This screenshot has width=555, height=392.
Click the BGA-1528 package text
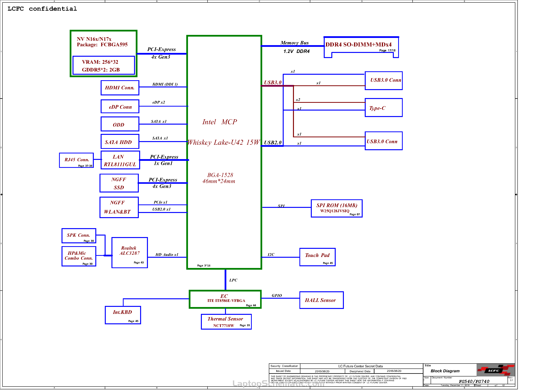(220, 175)
